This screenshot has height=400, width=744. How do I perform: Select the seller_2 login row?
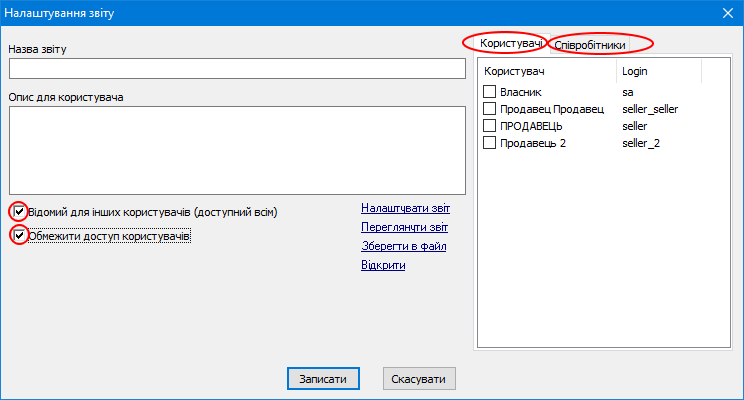point(641,143)
